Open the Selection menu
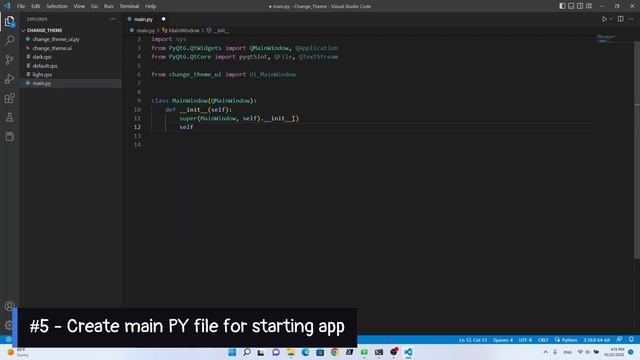Screen dimensions: 640x360 (x=57, y=6)
